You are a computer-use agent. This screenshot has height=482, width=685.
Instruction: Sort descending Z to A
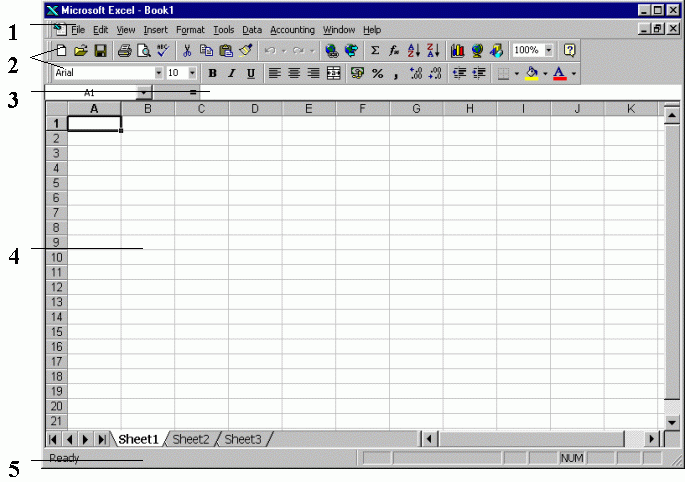click(433, 51)
